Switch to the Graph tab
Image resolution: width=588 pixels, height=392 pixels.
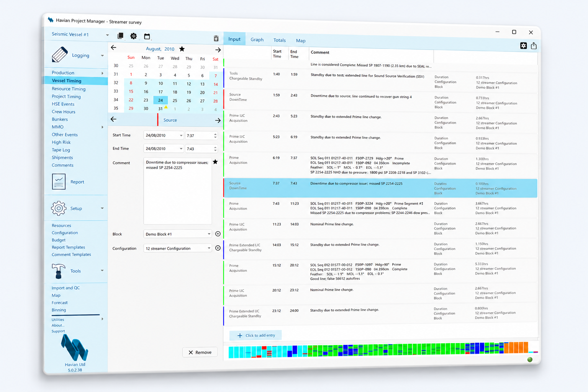[257, 39]
